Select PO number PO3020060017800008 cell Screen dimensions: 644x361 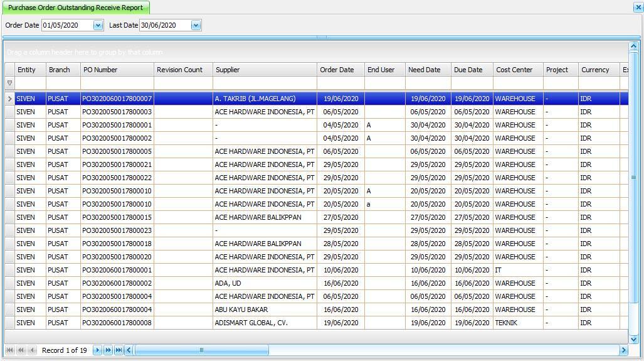coord(117,323)
